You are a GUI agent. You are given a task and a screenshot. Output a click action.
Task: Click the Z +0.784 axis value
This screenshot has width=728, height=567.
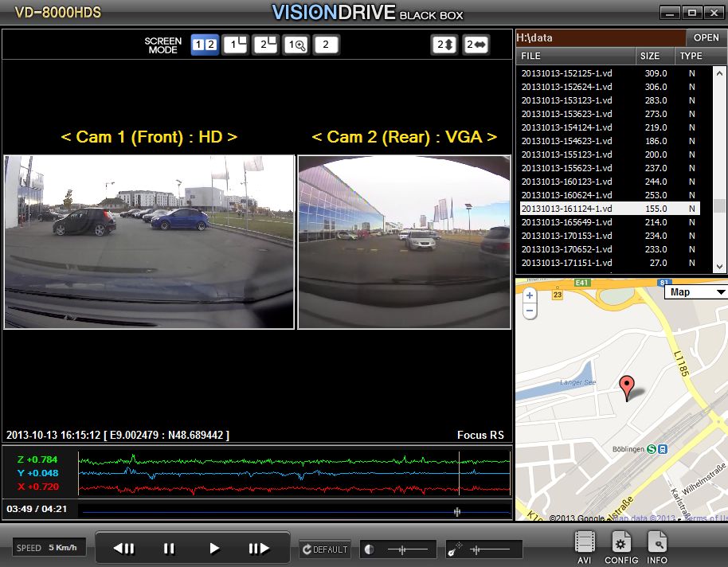click(x=37, y=459)
